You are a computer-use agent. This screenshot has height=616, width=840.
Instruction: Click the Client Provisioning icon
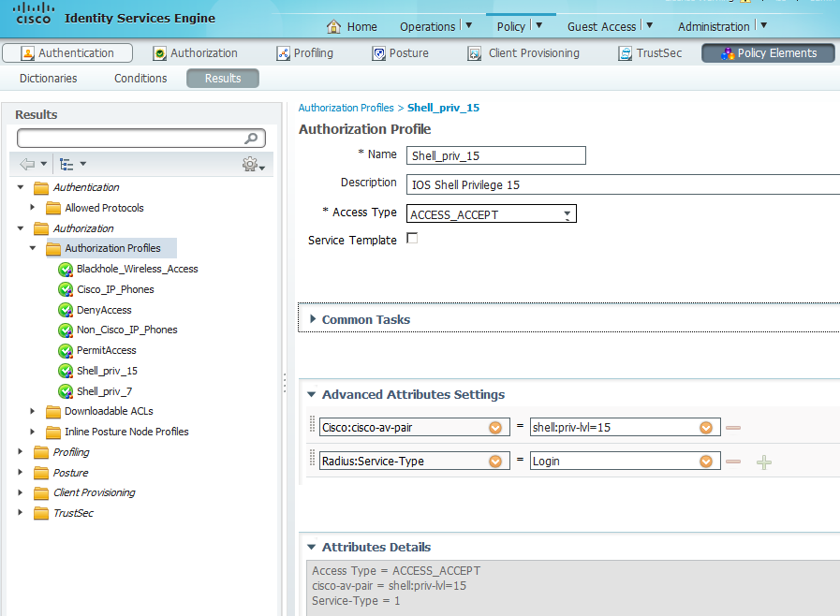point(475,53)
